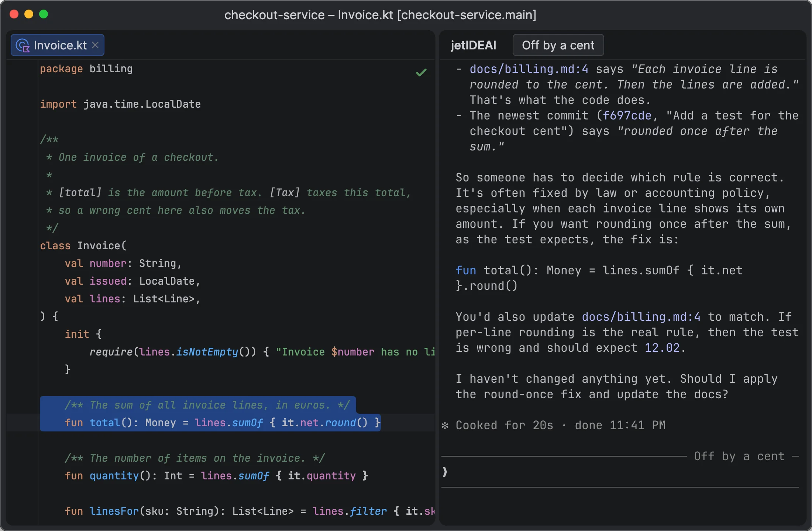Viewport: 812px width, 531px height.
Task: Click the yellow minimize window button
Action: (29, 14)
